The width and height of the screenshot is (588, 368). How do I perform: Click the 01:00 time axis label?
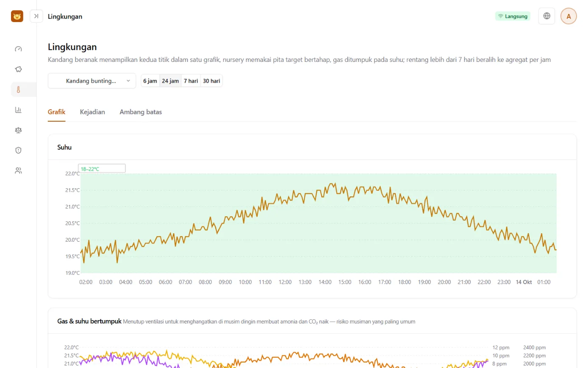544,282
